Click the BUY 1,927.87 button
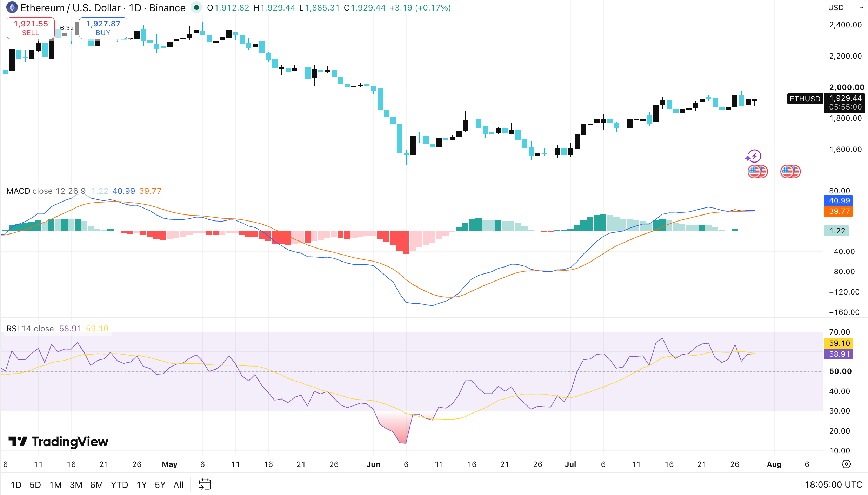This screenshot has width=868, height=495. 103,28
